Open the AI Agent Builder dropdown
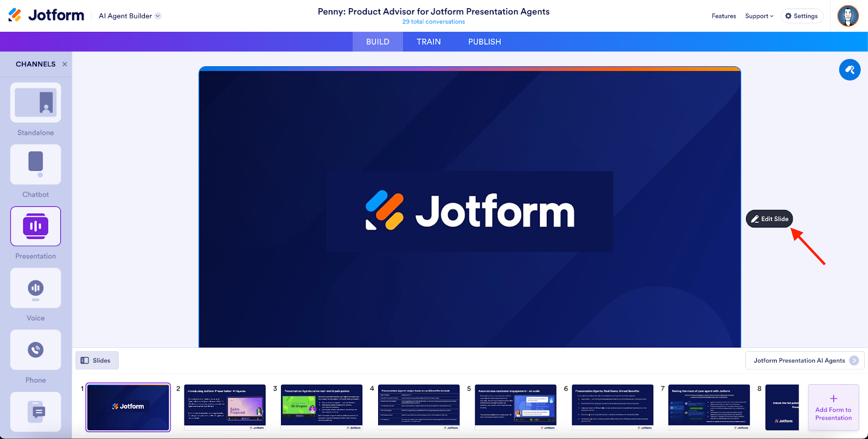Viewport: 868px width, 439px height. tap(130, 16)
